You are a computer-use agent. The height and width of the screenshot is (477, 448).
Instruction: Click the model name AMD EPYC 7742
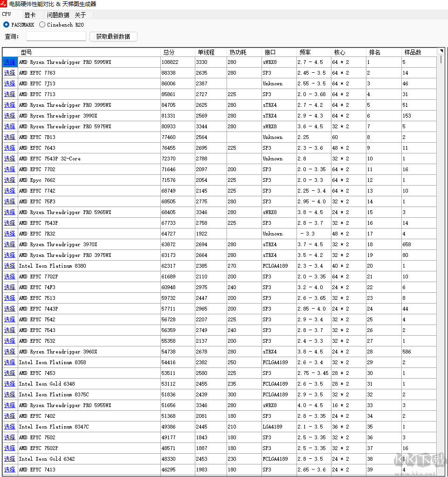(37, 191)
